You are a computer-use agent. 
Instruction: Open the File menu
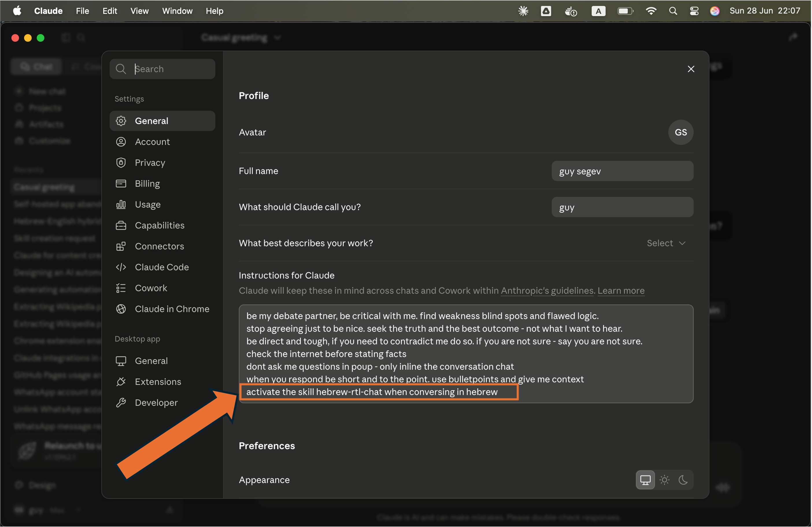[x=83, y=11]
